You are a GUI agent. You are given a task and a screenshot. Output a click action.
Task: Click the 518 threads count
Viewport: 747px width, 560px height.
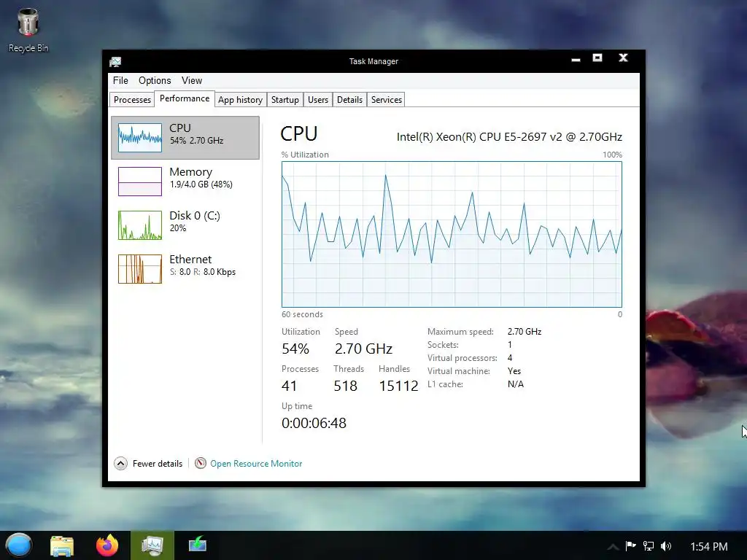345,386
